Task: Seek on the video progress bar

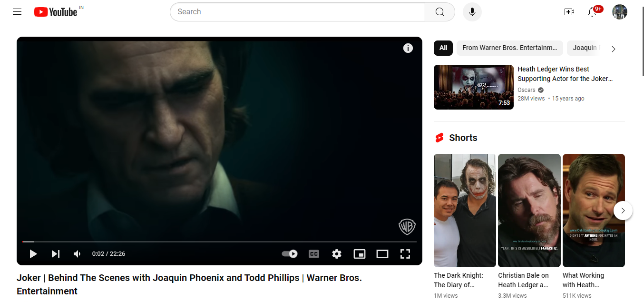Action: [219, 242]
